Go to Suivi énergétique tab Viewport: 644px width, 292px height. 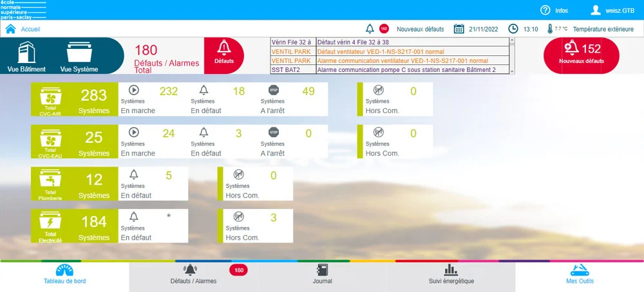pos(451,276)
